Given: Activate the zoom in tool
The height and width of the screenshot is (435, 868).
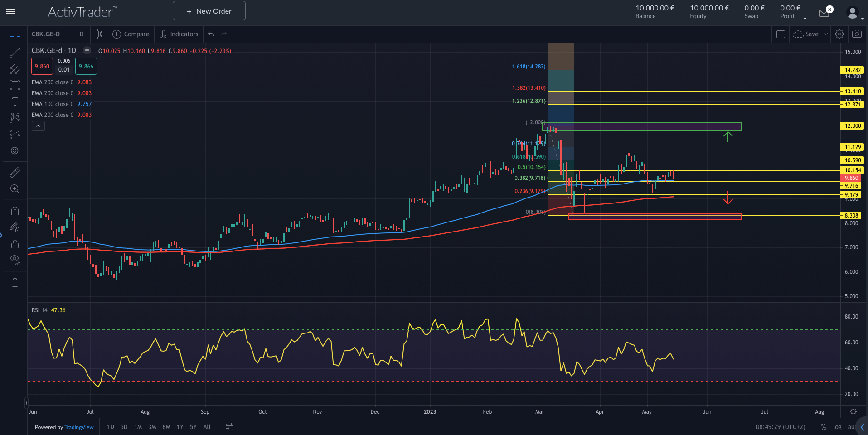Looking at the screenshot, I should pyautogui.click(x=15, y=189).
